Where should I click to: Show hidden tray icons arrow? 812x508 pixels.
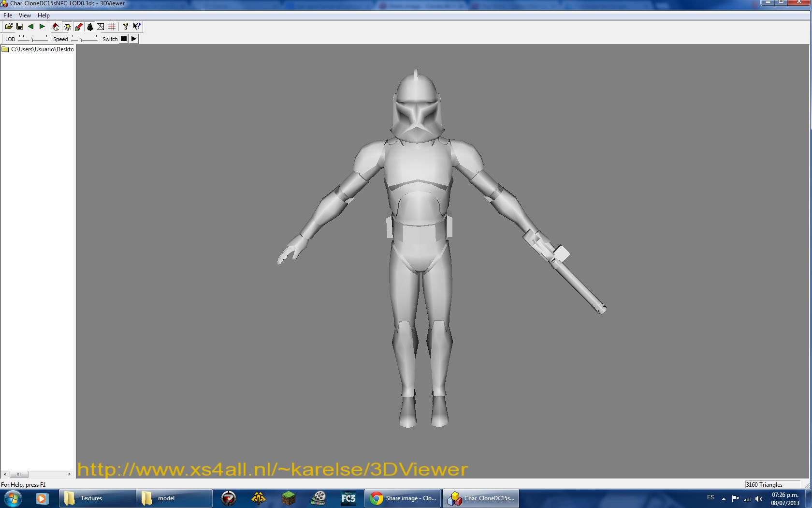click(724, 499)
